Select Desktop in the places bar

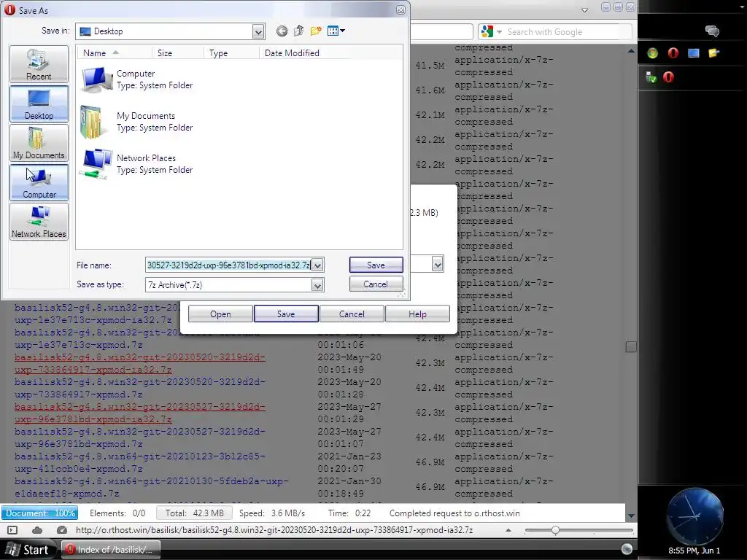[39, 104]
